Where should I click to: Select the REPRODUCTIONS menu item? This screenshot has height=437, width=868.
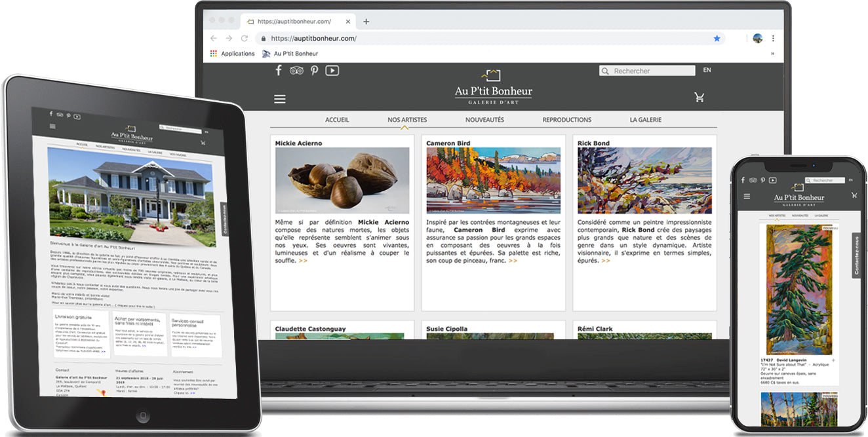[x=566, y=120]
